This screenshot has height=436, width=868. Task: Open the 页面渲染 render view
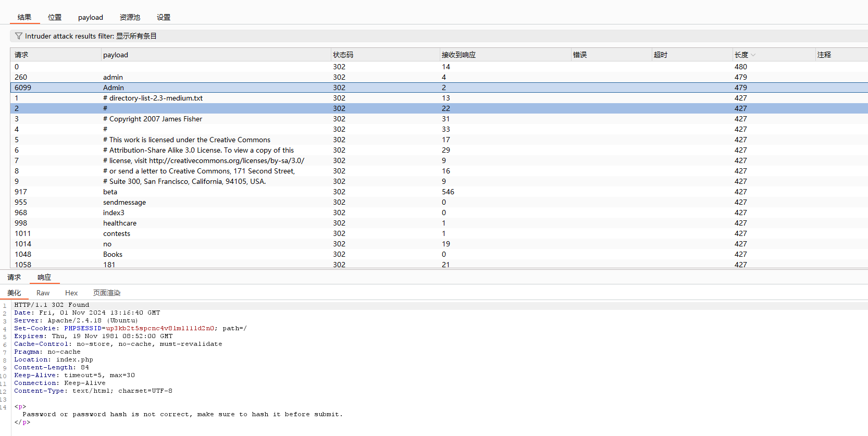107,293
